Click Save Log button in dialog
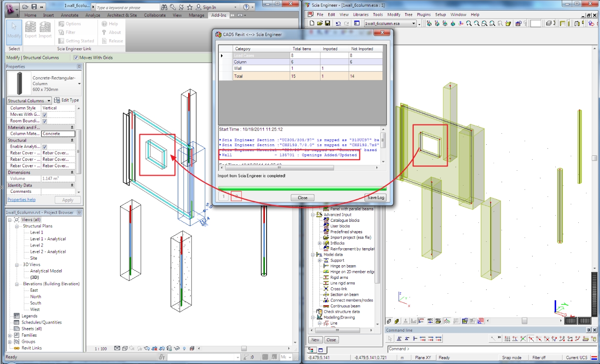 (376, 198)
